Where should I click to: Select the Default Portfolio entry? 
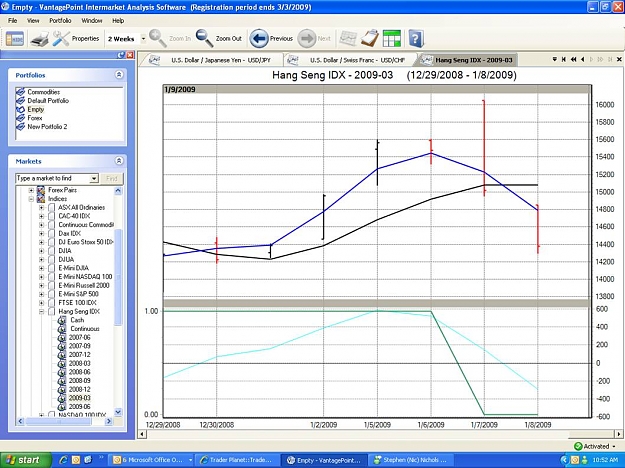(48, 101)
